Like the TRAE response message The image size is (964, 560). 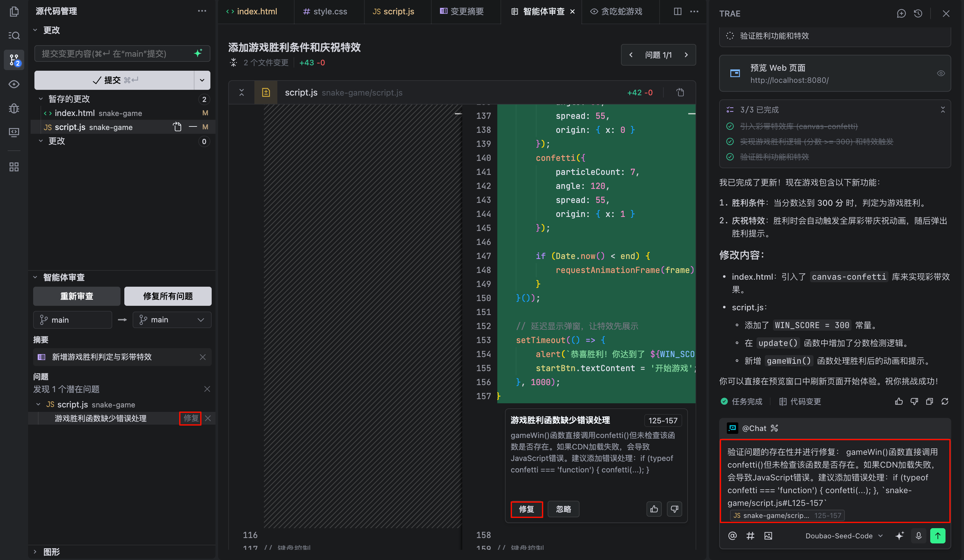pyautogui.click(x=899, y=401)
